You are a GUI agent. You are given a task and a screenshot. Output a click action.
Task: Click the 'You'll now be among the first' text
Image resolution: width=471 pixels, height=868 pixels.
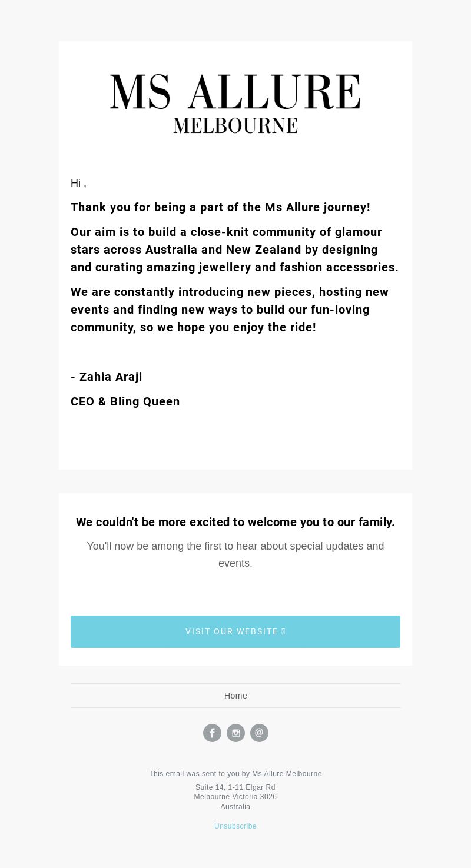(235, 554)
